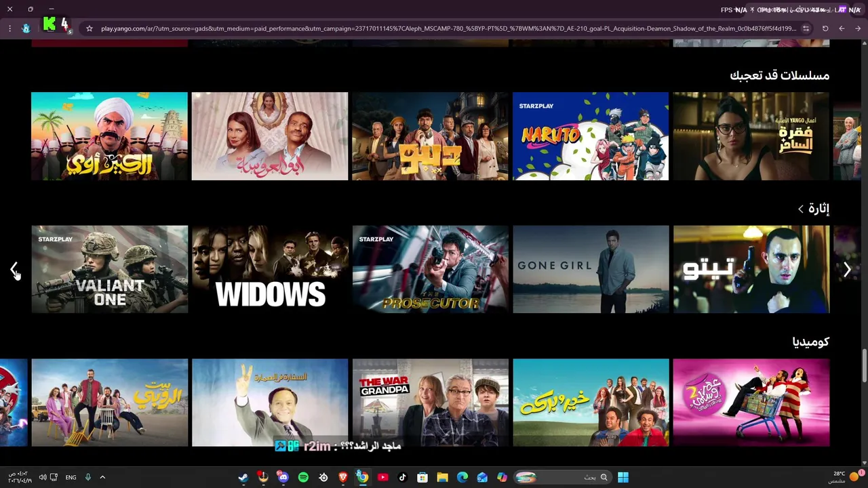The height and width of the screenshot is (488, 868).
Task: Open network settings from the tray icon
Action: pos(54,477)
